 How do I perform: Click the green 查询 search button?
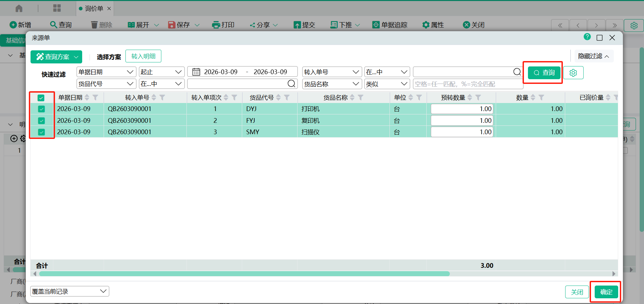point(544,72)
